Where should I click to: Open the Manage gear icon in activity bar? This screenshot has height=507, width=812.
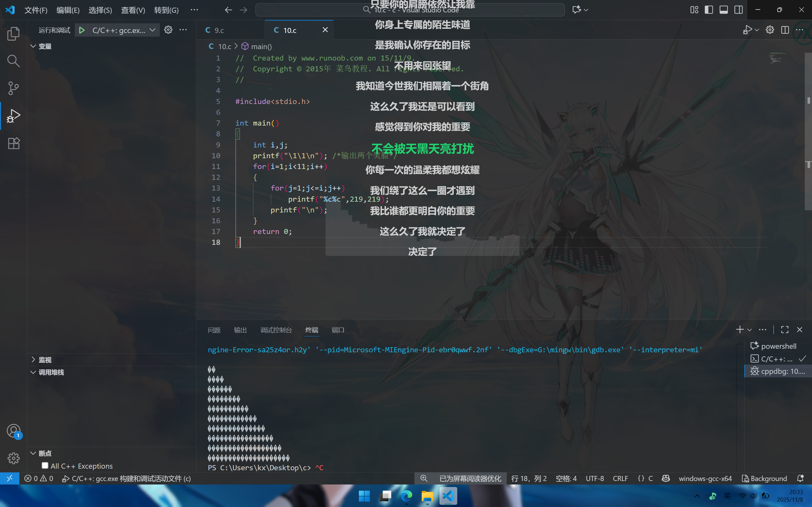(13, 458)
